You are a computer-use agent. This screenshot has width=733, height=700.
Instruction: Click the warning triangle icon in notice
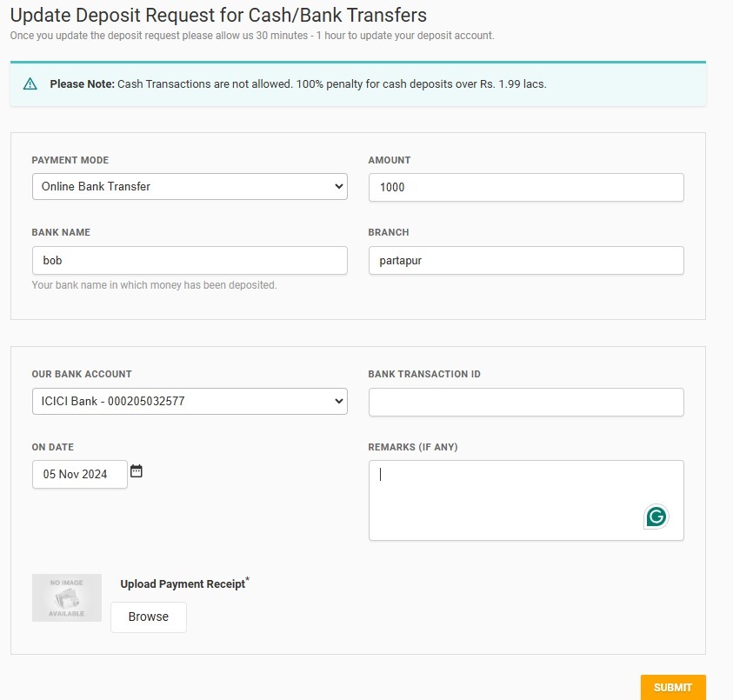[x=30, y=84]
